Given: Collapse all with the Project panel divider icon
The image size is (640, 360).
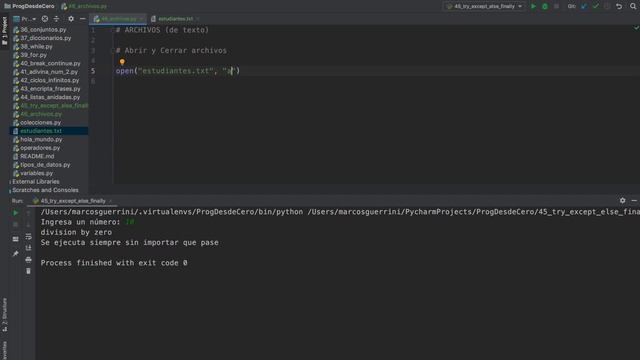Looking at the screenshot, I should 56,19.
